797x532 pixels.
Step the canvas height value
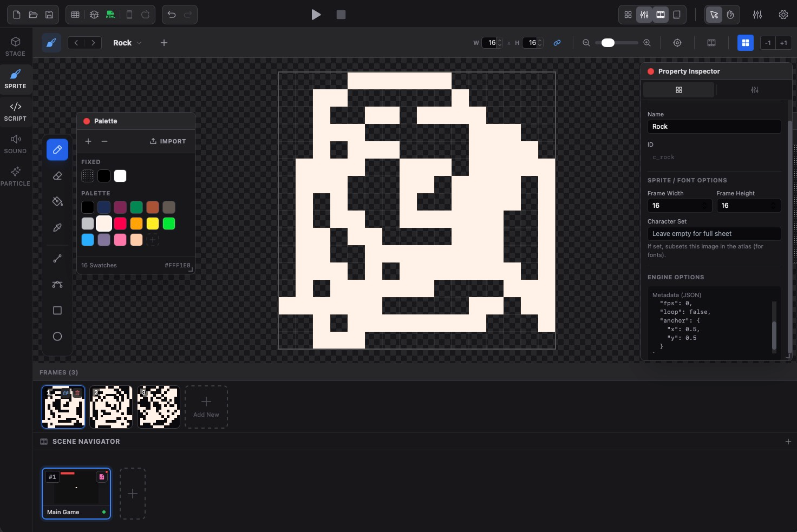tap(540, 43)
